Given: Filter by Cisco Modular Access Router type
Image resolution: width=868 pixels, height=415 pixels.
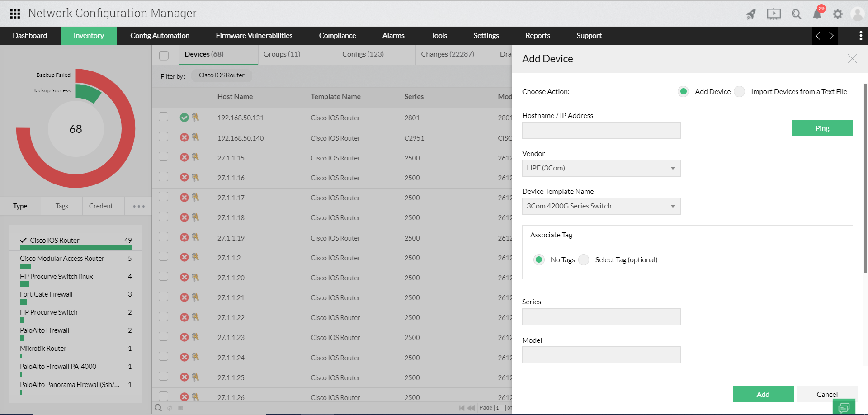Looking at the screenshot, I should tap(75, 260).
